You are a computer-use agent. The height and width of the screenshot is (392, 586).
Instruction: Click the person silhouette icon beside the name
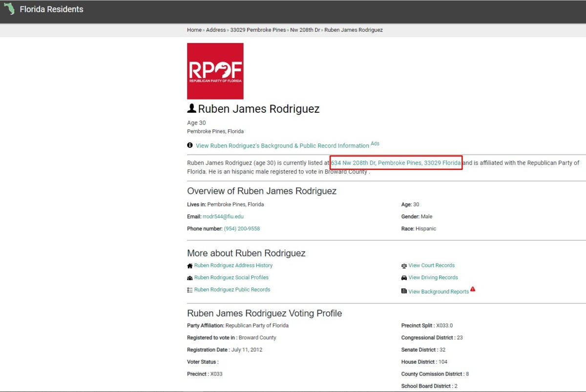click(x=191, y=108)
